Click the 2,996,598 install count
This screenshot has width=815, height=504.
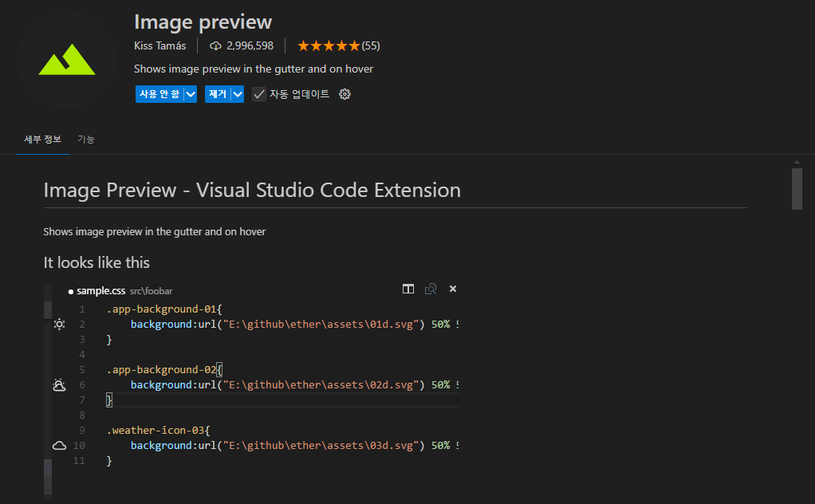250,45
